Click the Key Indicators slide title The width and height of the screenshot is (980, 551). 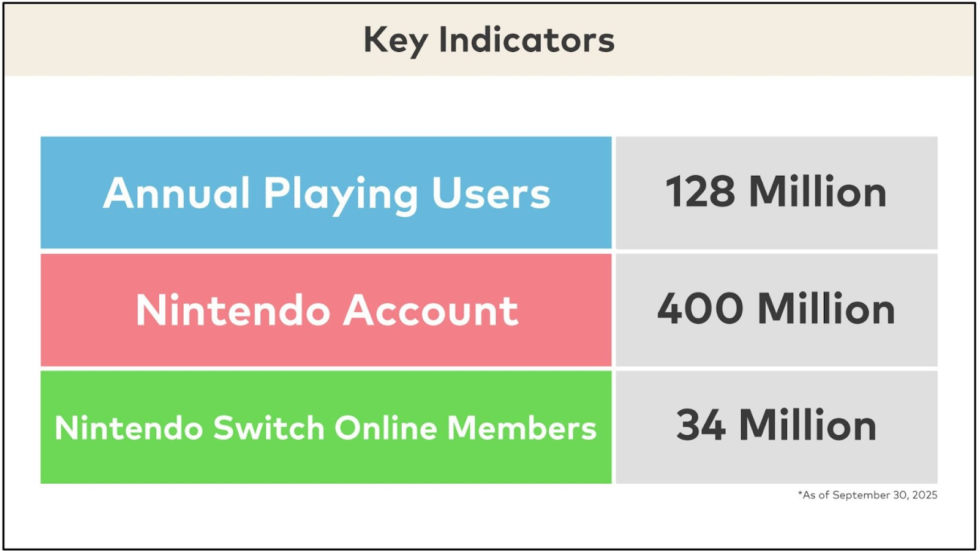489,40
